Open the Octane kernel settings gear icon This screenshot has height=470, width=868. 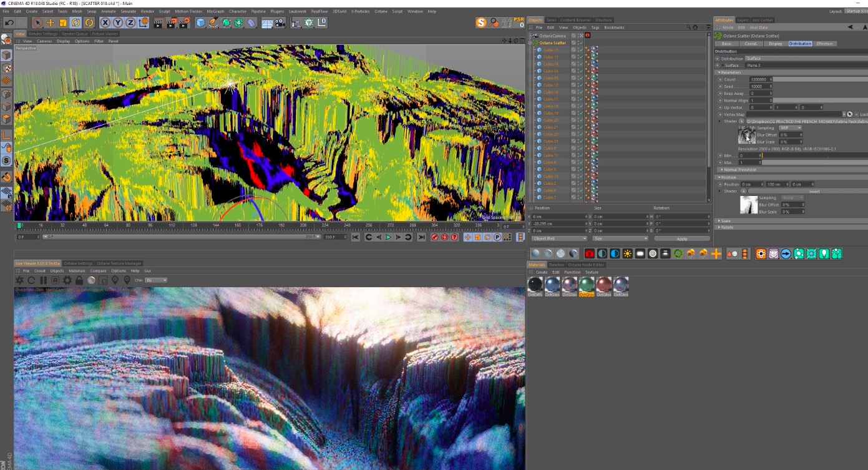coord(67,280)
